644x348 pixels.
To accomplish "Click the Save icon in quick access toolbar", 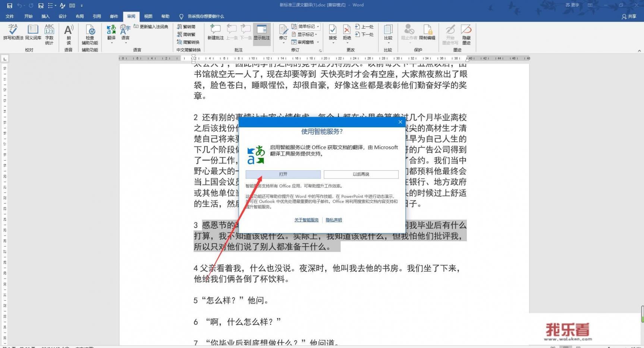I will coord(10,6).
